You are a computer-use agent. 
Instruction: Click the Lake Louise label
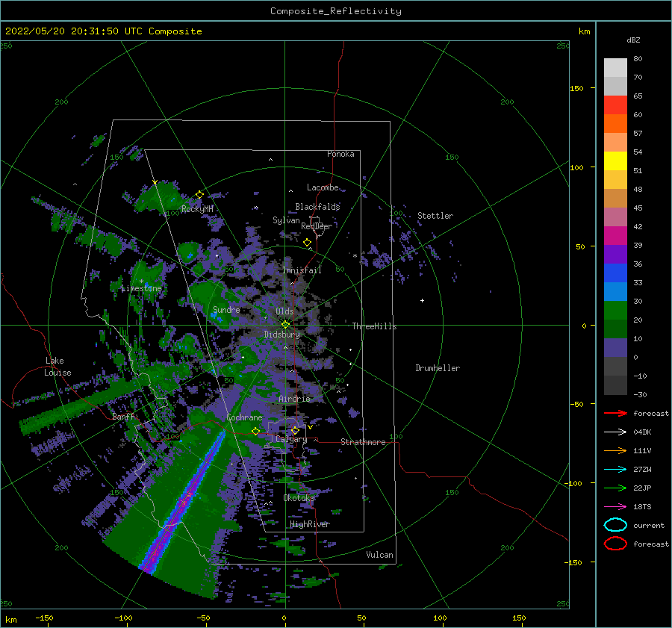point(58,367)
